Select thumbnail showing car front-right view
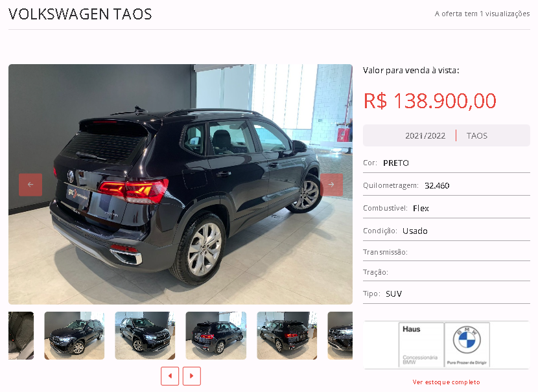 (x=145, y=336)
